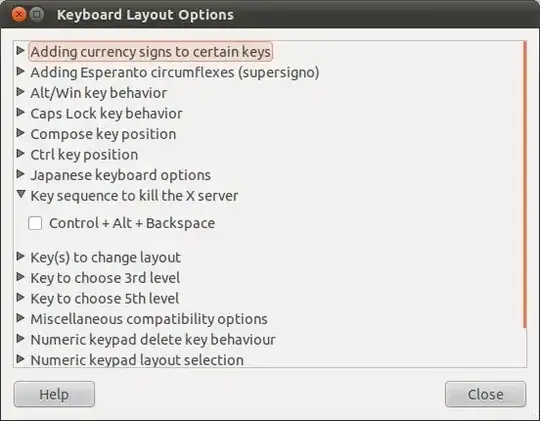Expand Key to choose 3rd level
Image resolution: width=540 pixels, height=421 pixels.
[21, 277]
